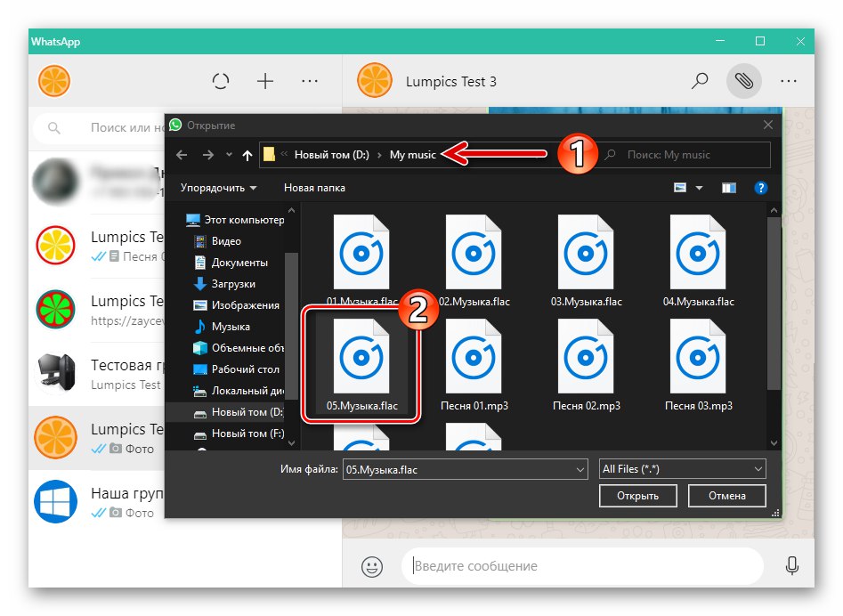Select file Песня 01.mp3

click(474, 365)
